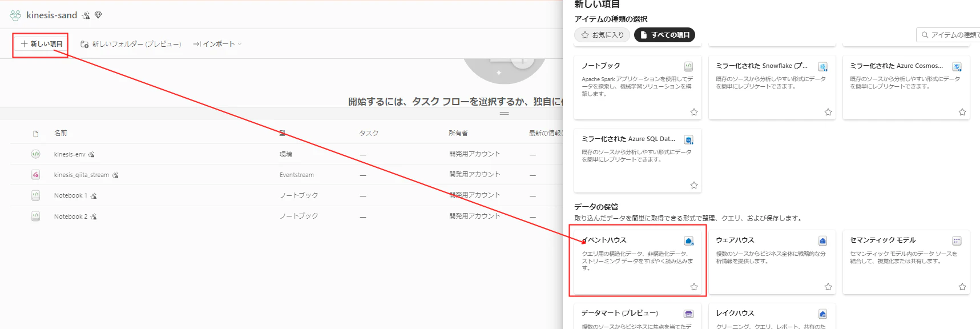Expand the インポート dropdown

[217, 44]
